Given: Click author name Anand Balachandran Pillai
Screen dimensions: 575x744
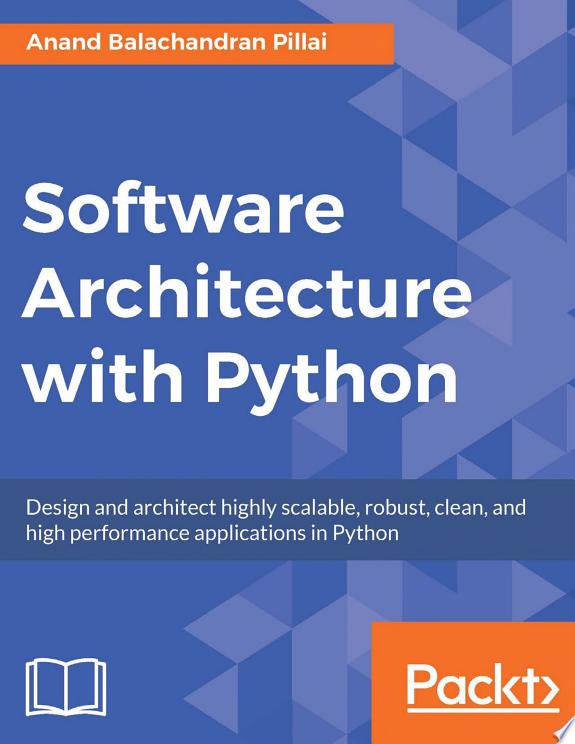Looking at the screenshot, I should point(176,42).
